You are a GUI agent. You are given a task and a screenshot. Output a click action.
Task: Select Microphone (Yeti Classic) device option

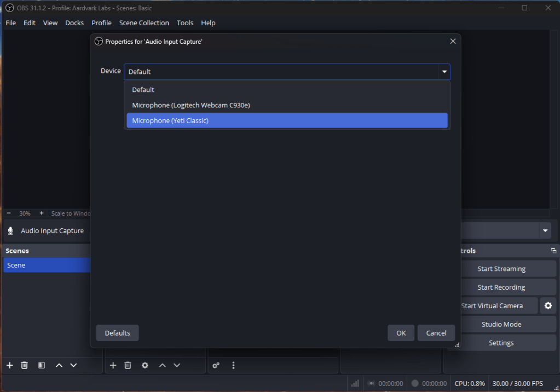[287, 120]
